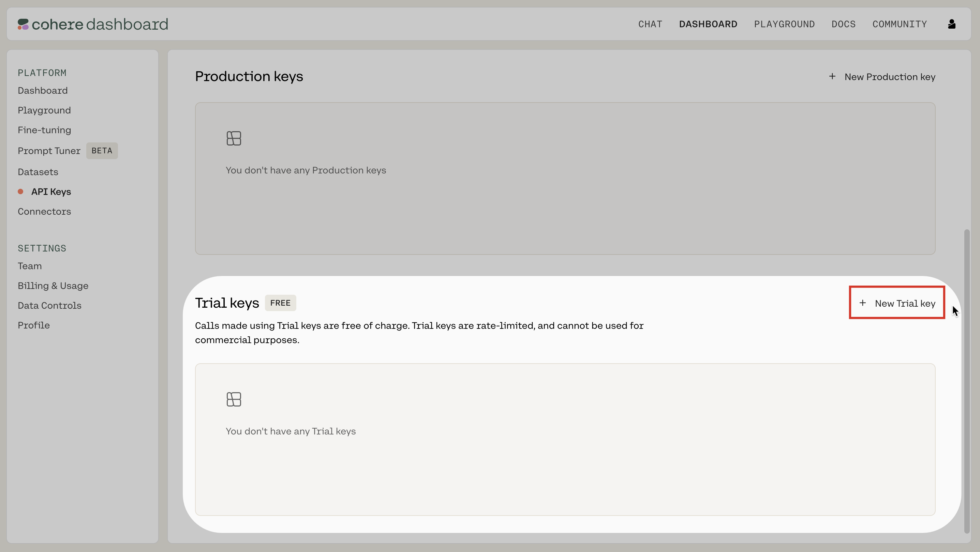
Task: Click the 'cohere dashboard' title text
Action: [100, 24]
